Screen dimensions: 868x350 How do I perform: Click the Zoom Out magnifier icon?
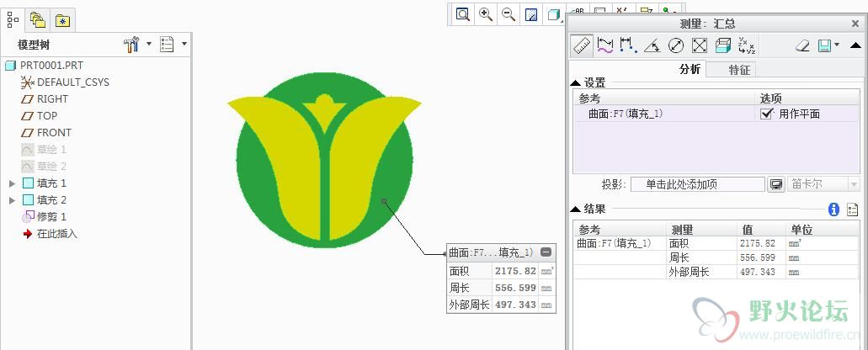(509, 14)
